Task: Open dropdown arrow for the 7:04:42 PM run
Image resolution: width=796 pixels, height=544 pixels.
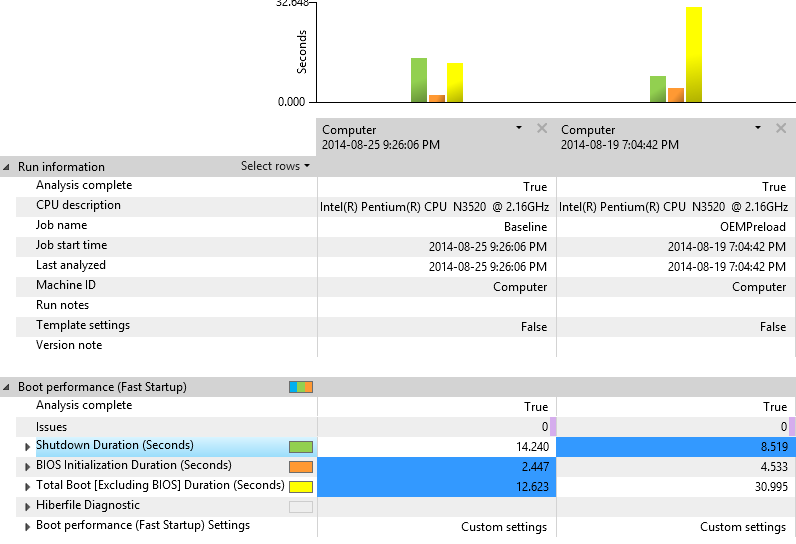Action: pos(758,128)
